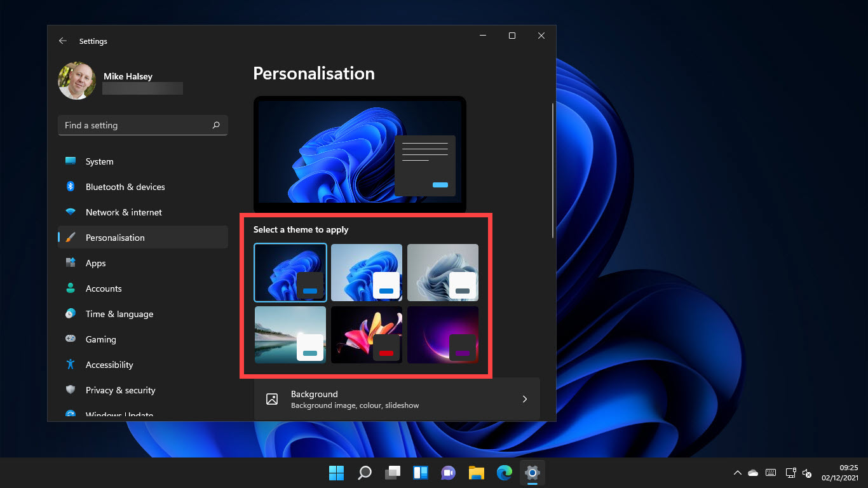The image size is (868, 488).
Task: Click the Find a setting search box
Action: [137, 125]
